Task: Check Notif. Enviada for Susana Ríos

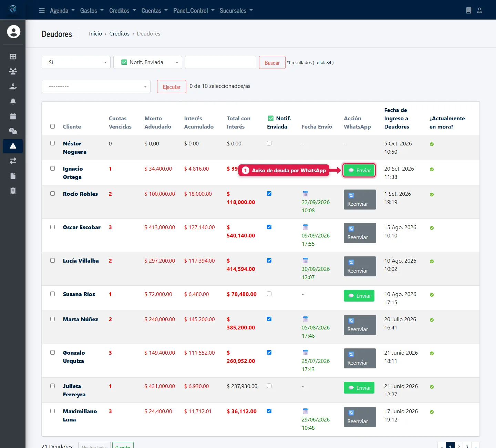Action: (269, 294)
